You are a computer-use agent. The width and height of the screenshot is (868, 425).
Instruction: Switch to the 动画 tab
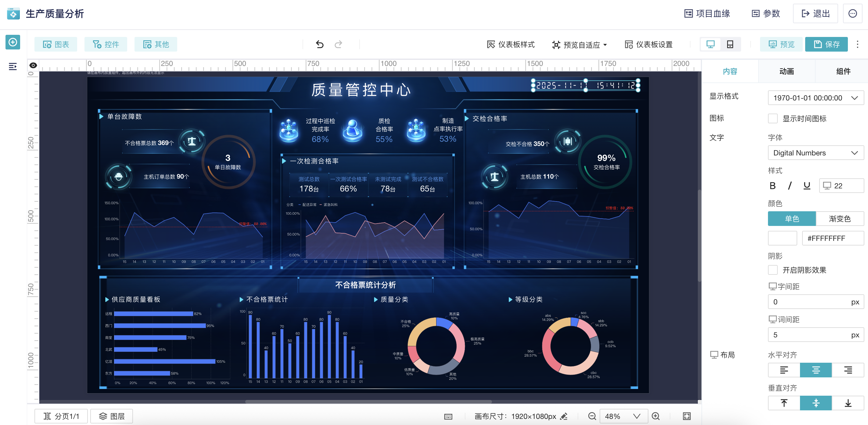[787, 71]
